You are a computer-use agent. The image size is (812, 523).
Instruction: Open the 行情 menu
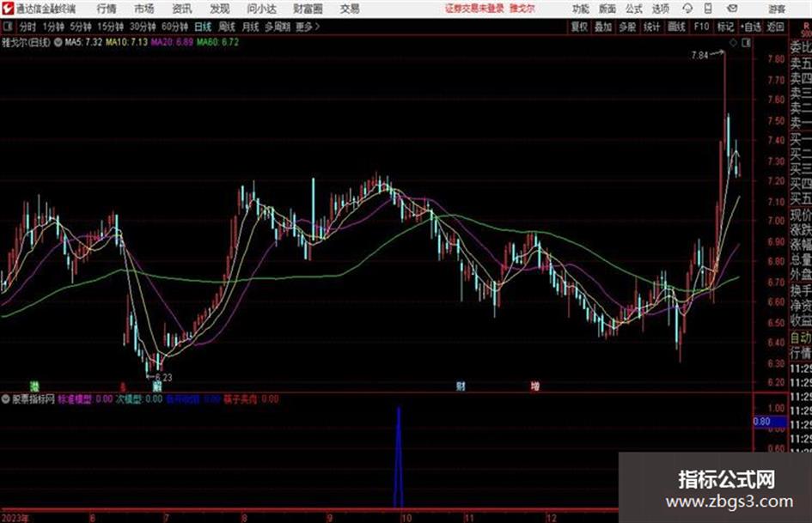pos(107,9)
